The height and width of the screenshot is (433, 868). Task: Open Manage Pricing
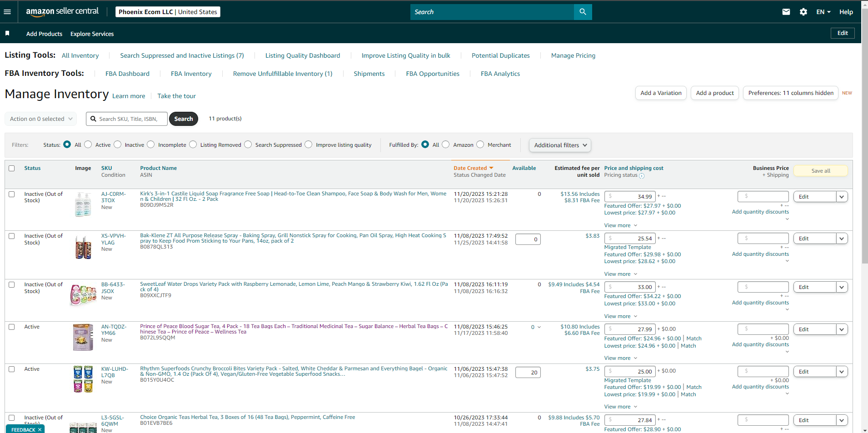pos(573,55)
